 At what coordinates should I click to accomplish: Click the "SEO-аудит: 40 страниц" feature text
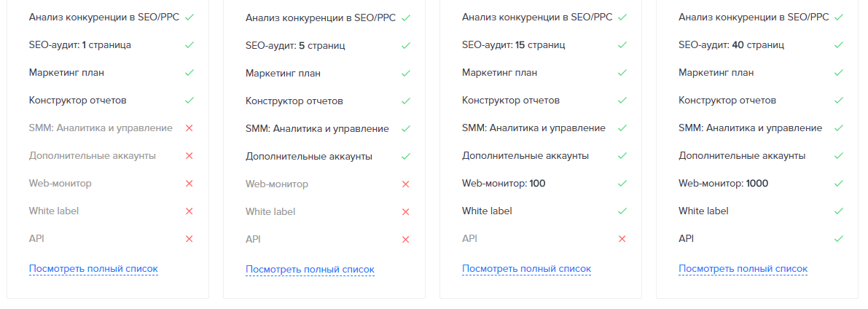click(x=731, y=45)
